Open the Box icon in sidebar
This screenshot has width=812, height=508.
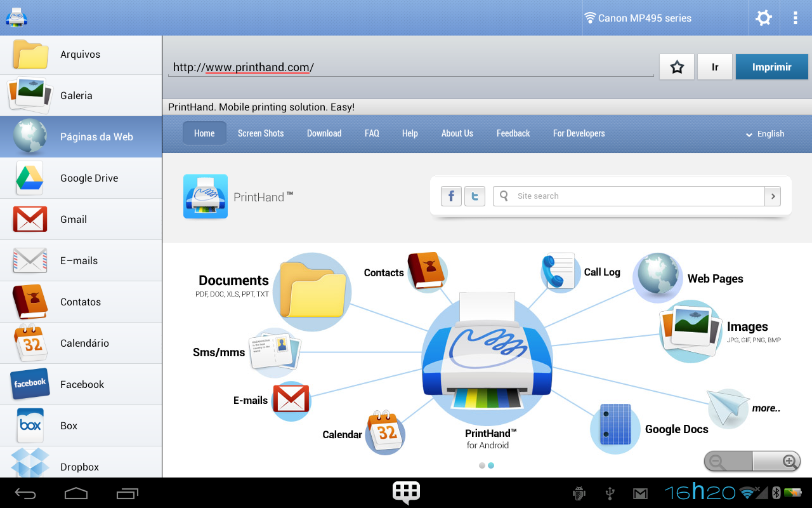point(30,425)
